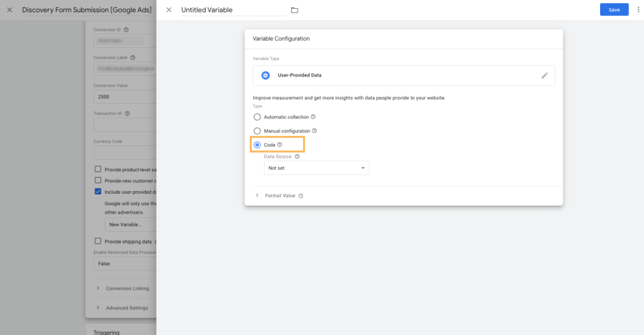Click the Transaction ID input field
Screen dimensions: 644x335
pyautogui.click(x=125, y=125)
